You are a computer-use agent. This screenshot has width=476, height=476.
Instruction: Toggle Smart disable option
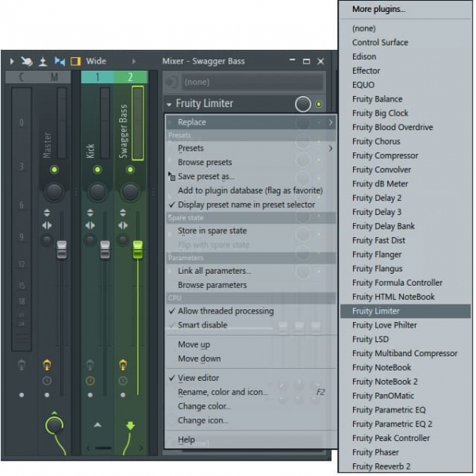(251, 325)
